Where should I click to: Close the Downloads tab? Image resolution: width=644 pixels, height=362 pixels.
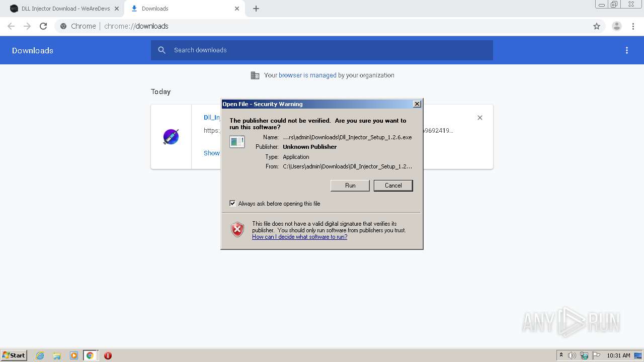coord(237,9)
